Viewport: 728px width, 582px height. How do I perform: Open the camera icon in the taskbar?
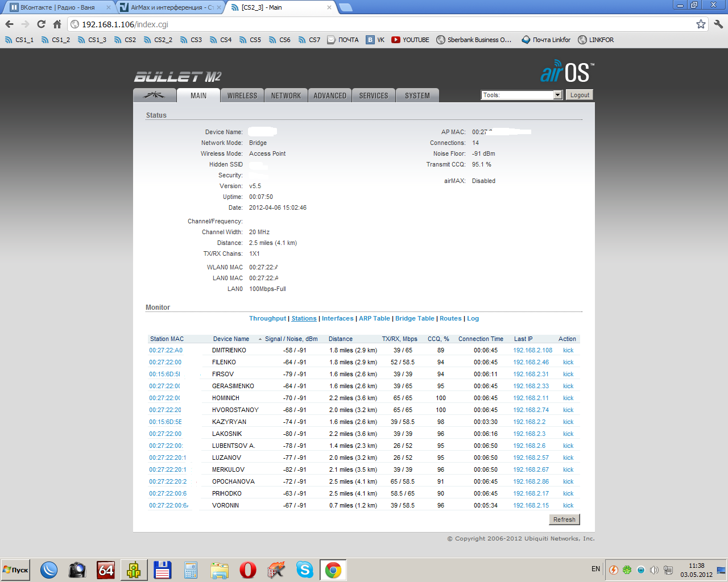coord(77,569)
